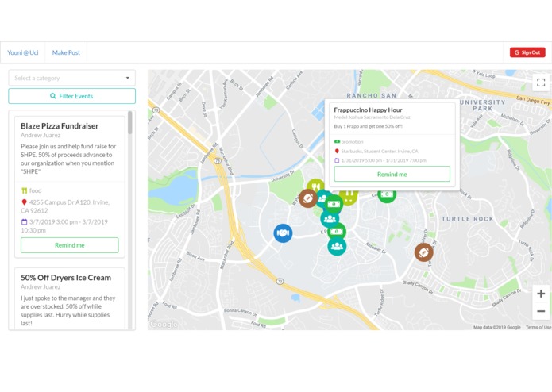The height and width of the screenshot is (392, 552).
Task: Click red location pin in Frappuccino popup
Action: click(337, 152)
